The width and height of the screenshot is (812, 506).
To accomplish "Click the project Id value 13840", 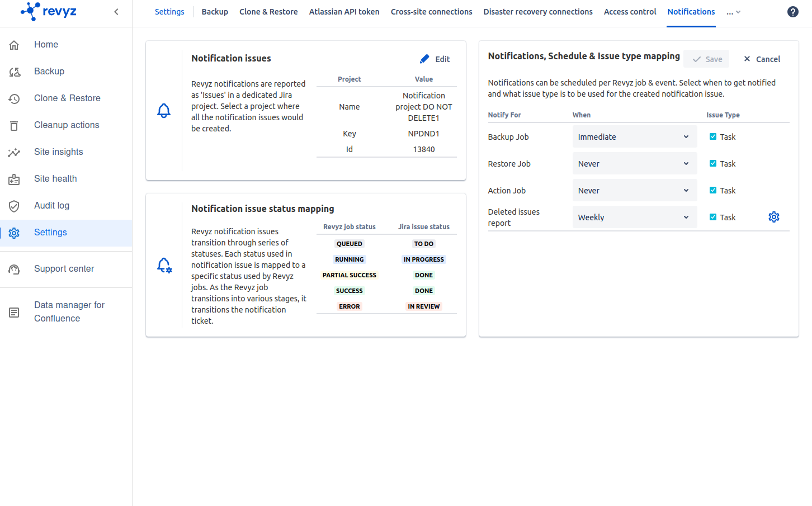I will (424, 149).
